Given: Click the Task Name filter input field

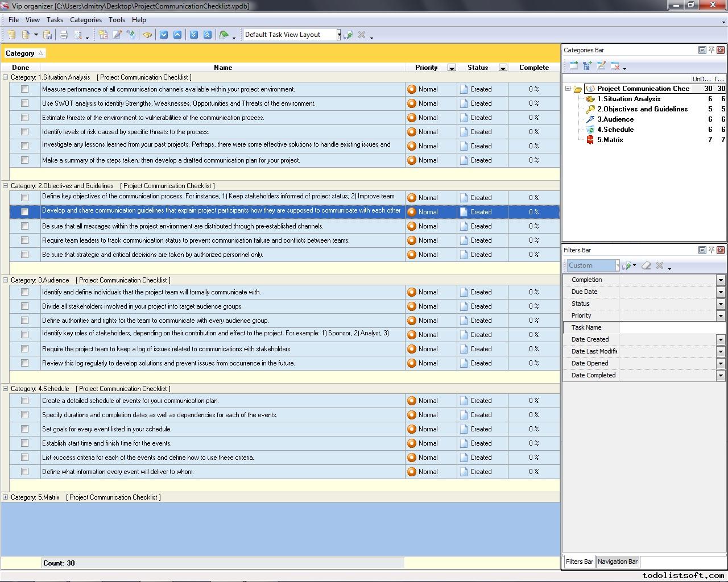Looking at the screenshot, I should tap(671, 327).
